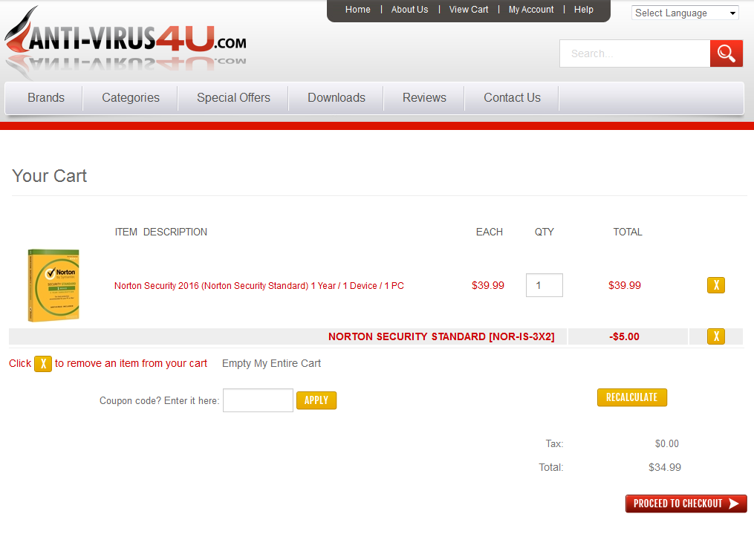Open About Us in the top bar

click(x=409, y=10)
